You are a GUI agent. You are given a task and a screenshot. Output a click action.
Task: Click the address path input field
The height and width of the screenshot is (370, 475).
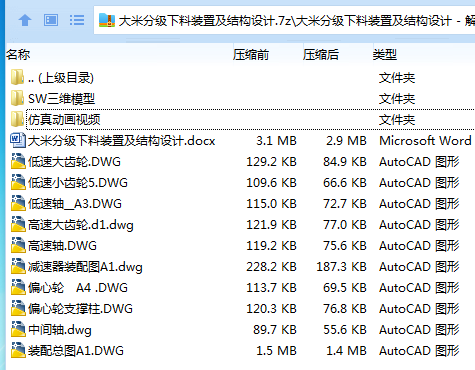[x=284, y=20]
